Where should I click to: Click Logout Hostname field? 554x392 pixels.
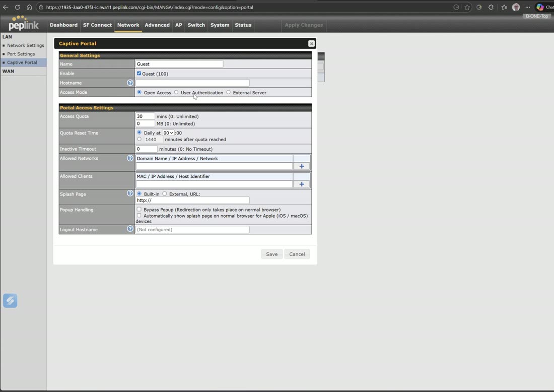(x=192, y=230)
